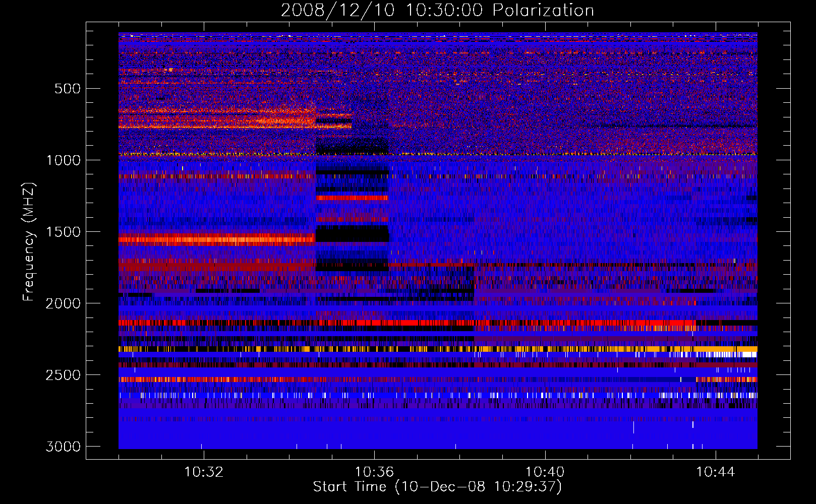
Task: Select the 500 frequency tick label
Action: coord(67,89)
